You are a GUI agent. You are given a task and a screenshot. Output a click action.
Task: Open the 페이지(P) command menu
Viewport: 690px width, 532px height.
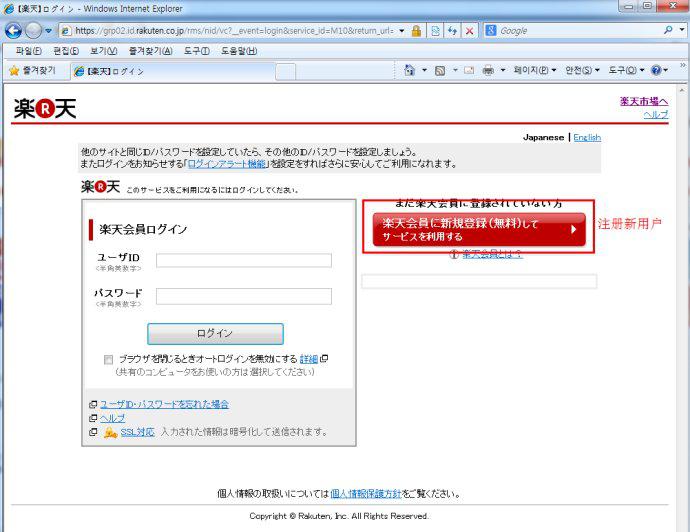coord(535,70)
